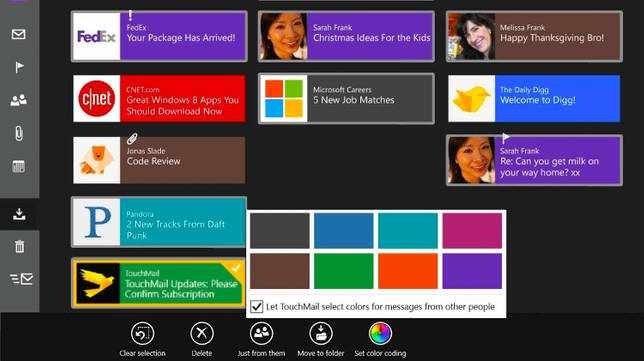Click the Microsoft logo on Careers message
The width and height of the screenshot is (644, 361).
coord(284,99)
